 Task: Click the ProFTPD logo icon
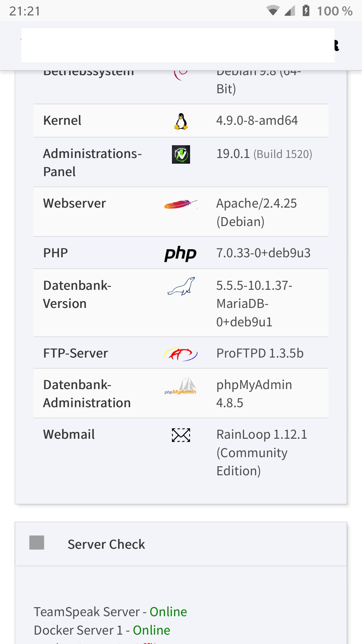pyautogui.click(x=181, y=354)
